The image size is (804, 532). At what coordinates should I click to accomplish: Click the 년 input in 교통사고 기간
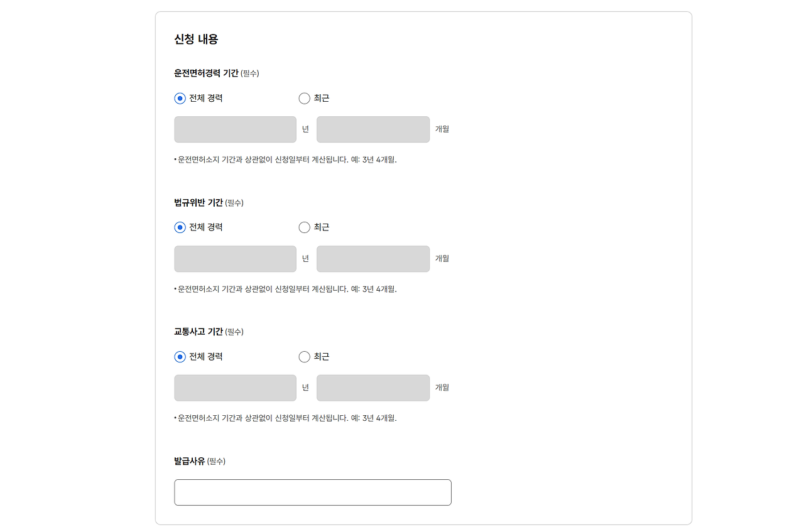click(235, 388)
